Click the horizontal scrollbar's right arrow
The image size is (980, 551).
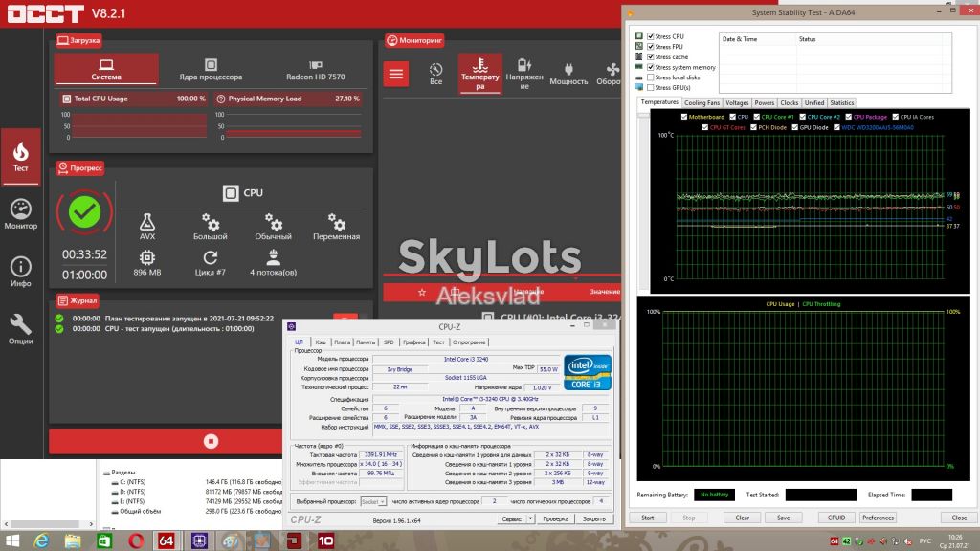pyautogui.click(x=91, y=525)
